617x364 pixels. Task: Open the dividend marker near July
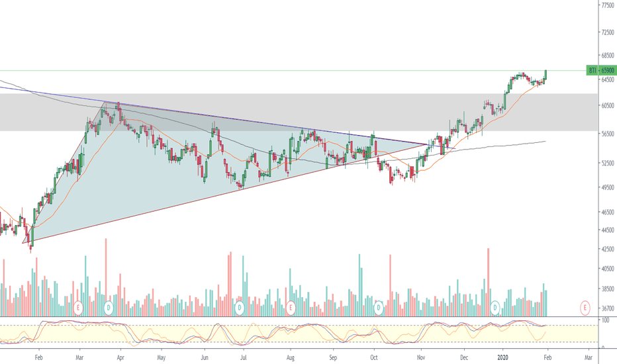pyautogui.click(x=239, y=307)
